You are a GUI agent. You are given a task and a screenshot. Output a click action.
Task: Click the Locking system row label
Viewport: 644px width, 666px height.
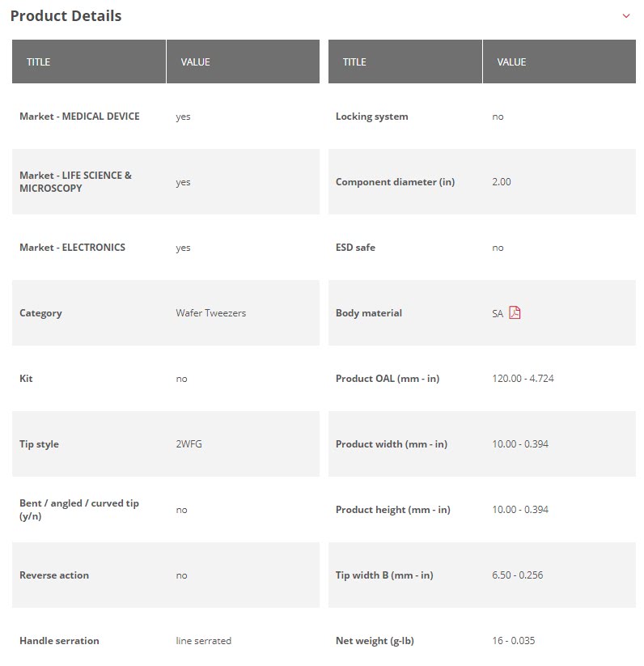tap(371, 117)
